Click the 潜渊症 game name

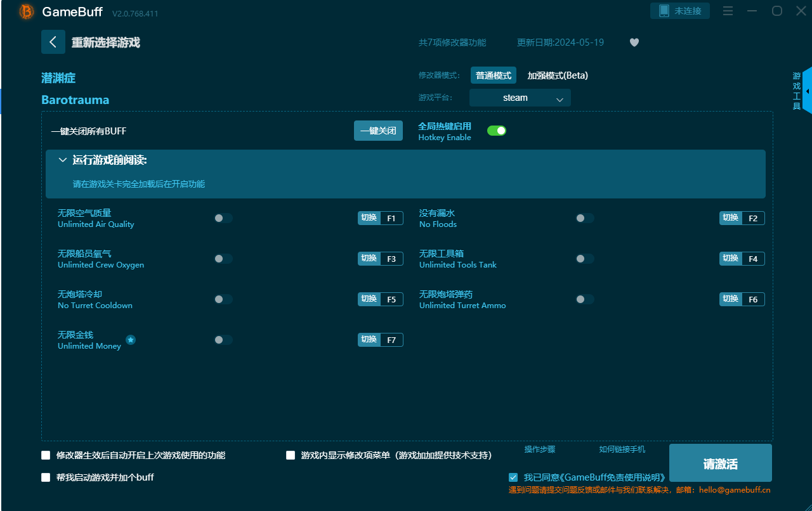(58, 78)
